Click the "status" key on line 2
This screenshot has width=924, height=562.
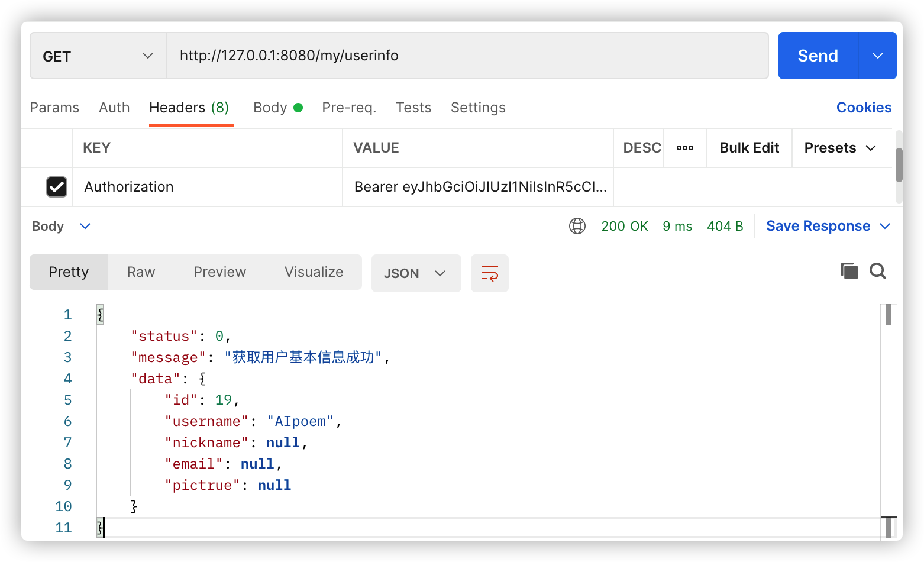coord(164,336)
